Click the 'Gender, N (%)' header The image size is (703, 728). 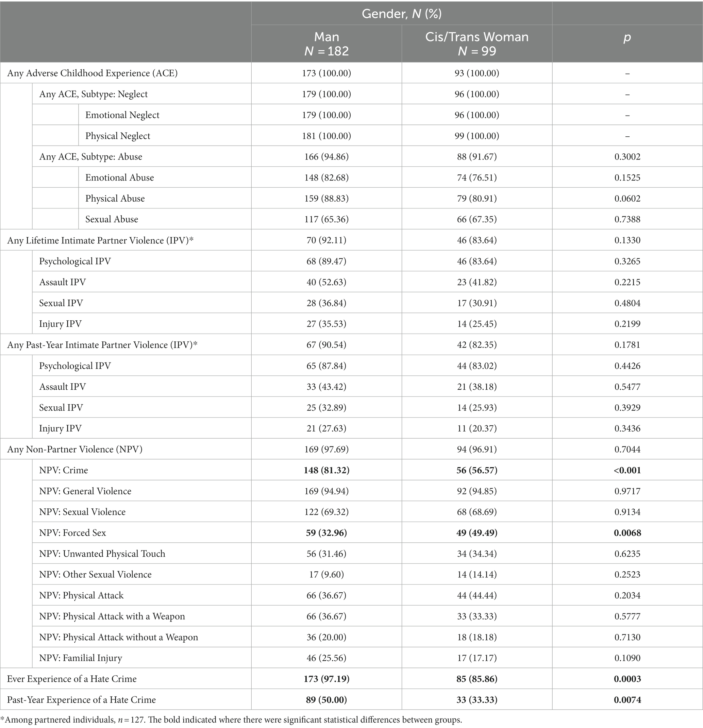[x=402, y=14]
